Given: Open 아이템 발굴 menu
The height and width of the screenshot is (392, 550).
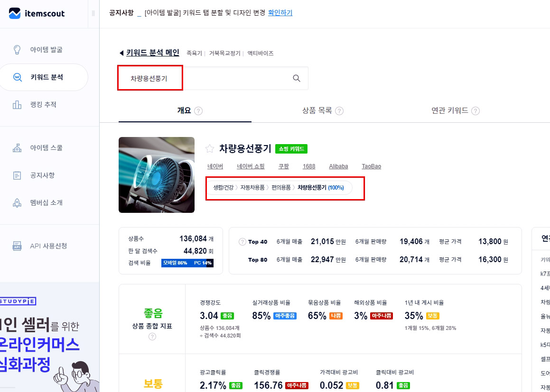Looking at the screenshot, I should (x=46, y=50).
